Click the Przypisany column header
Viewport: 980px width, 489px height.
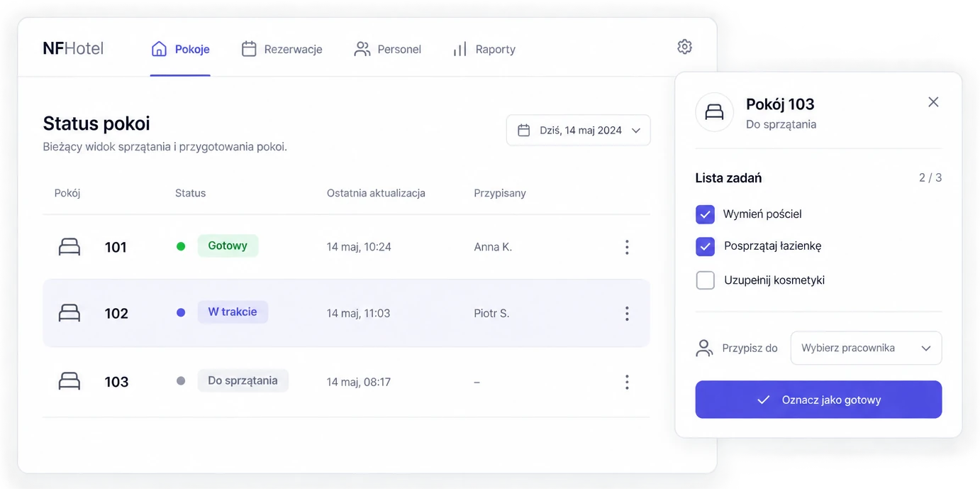click(500, 193)
